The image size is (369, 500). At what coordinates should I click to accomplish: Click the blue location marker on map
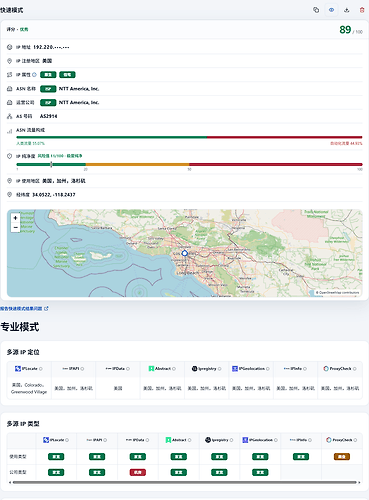184,253
